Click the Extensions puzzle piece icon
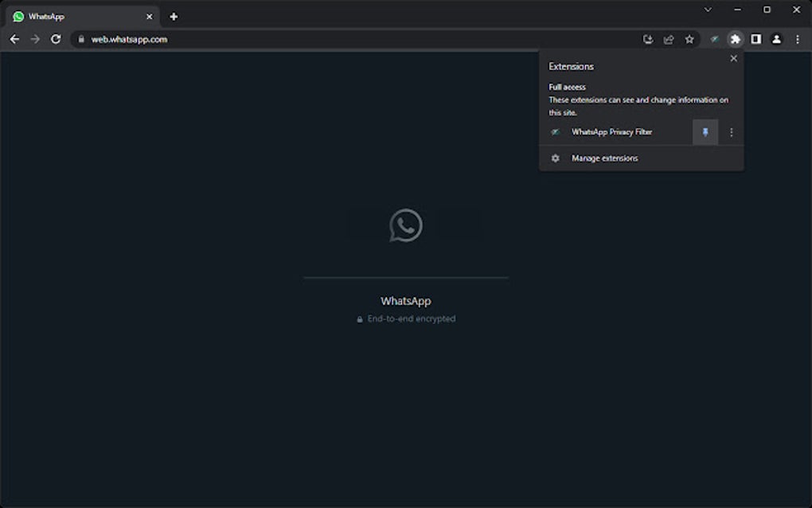812x508 pixels. 735,39
